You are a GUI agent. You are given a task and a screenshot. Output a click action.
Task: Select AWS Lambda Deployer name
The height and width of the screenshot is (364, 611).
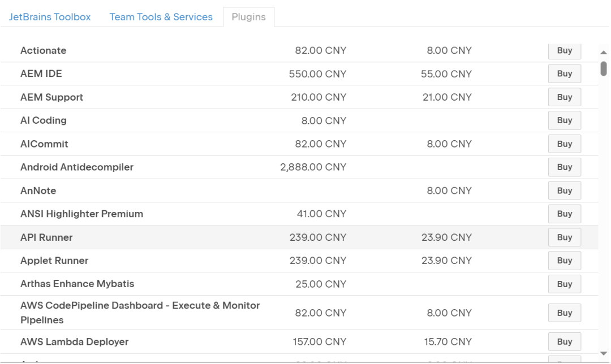click(75, 341)
